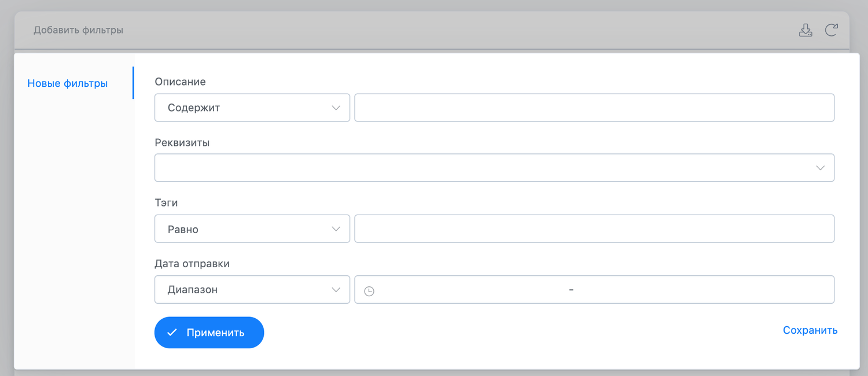
Task: Click the end date after the dash
Action: point(700,290)
